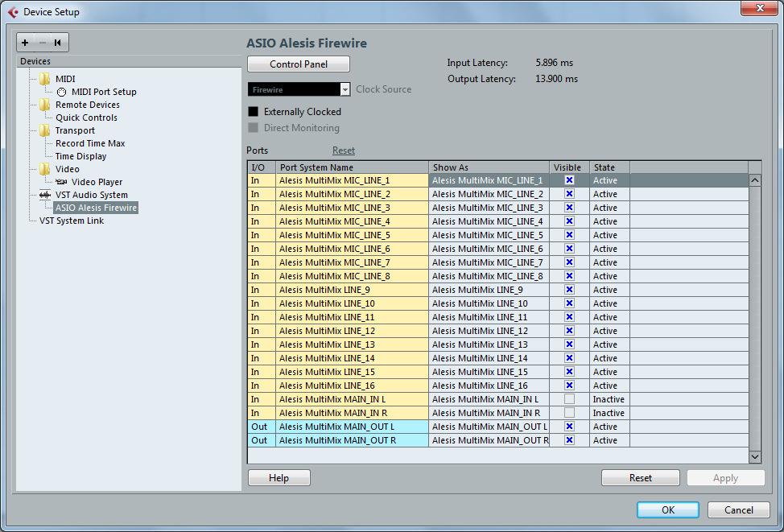The width and height of the screenshot is (784, 532).
Task: Click the VST Audio System waveform icon
Action: (x=45, y=195)
